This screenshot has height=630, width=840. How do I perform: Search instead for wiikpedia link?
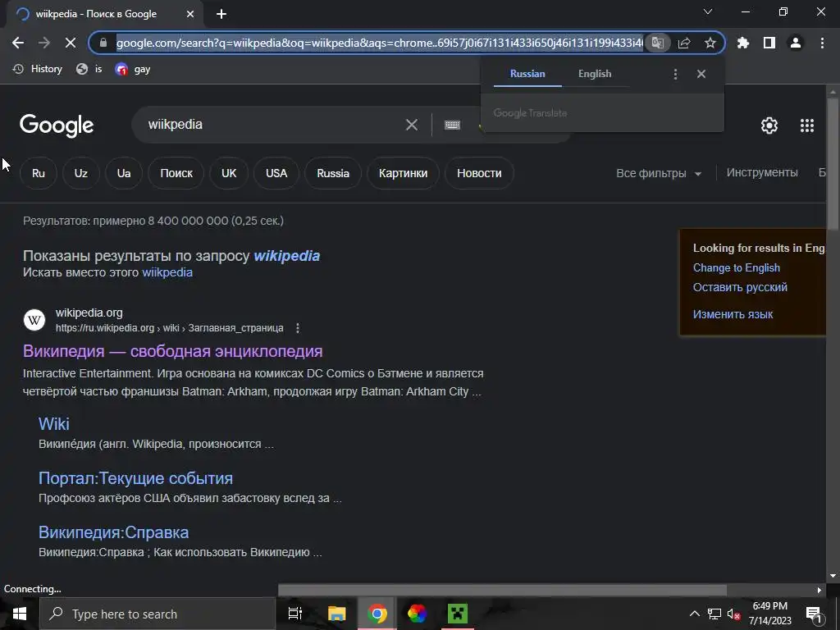[167, 272]
